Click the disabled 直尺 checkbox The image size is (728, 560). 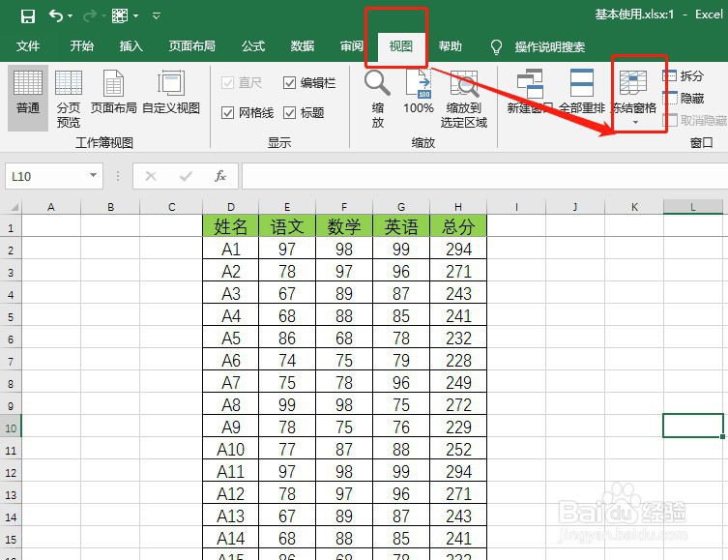(x=227, y=83)
